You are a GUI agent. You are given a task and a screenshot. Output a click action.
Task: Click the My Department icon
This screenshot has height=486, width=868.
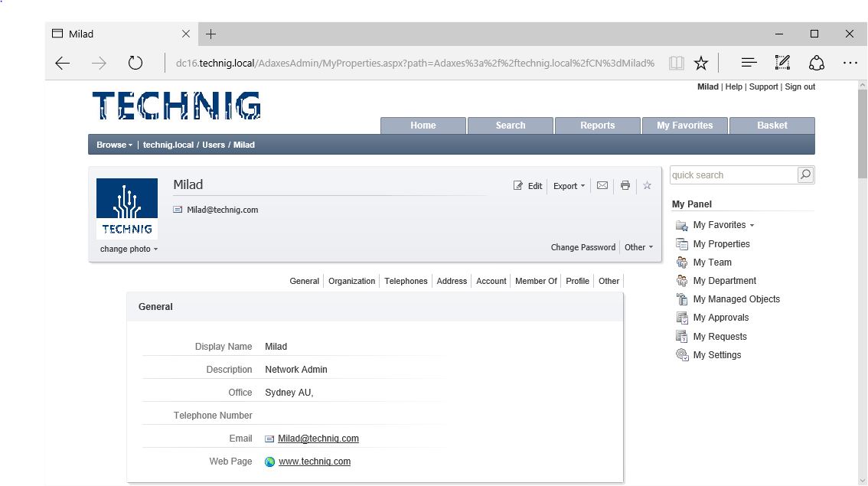tap(681, 281)
